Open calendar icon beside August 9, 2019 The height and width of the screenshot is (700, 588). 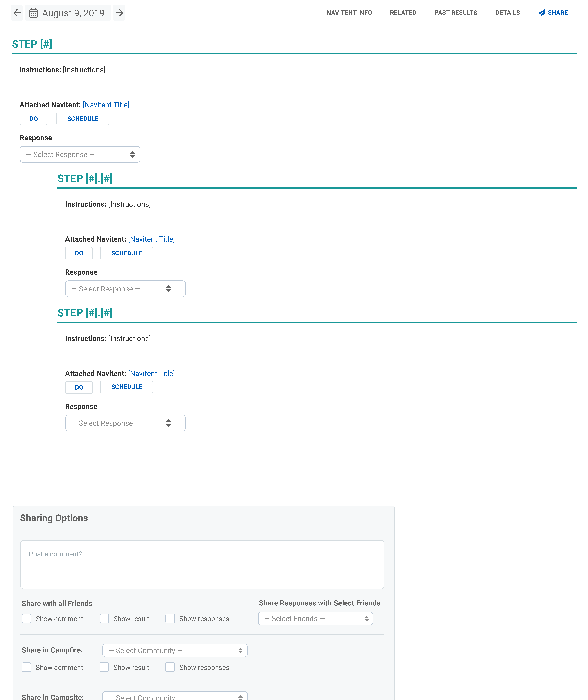tap(33, 13)
